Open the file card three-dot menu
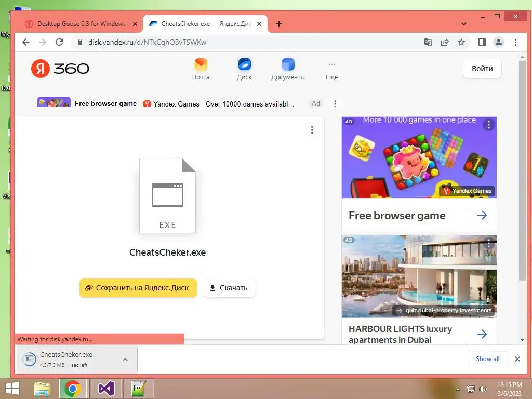 (x=312, y=130)
